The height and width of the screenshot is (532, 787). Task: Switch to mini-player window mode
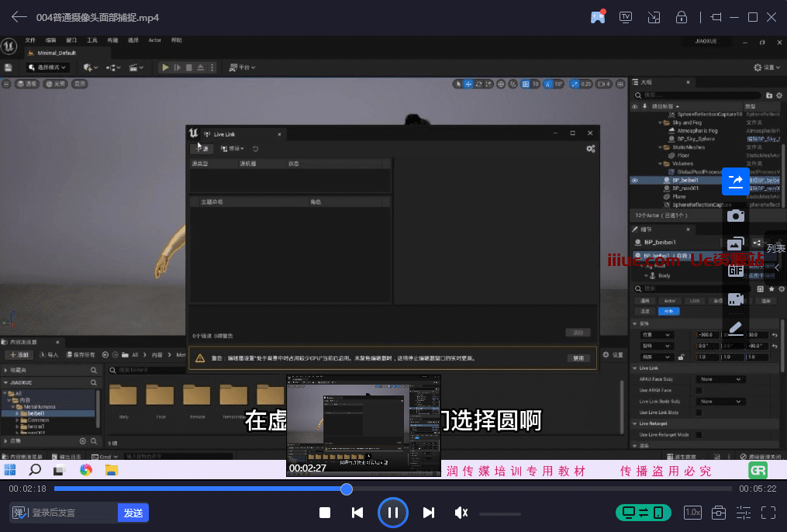[654, 17]
